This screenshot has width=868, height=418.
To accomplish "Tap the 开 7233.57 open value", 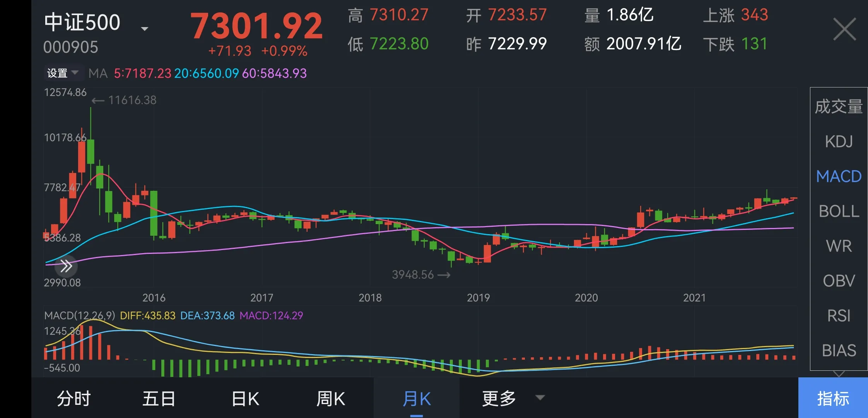I will (x=506, y=15).
